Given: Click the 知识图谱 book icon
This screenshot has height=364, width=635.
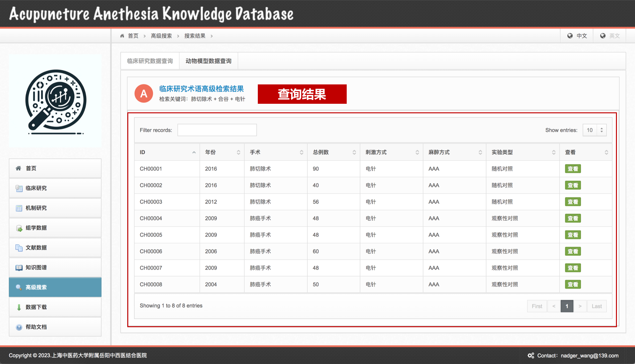Looking at the screenshot, I should click(x=19, y=268).
